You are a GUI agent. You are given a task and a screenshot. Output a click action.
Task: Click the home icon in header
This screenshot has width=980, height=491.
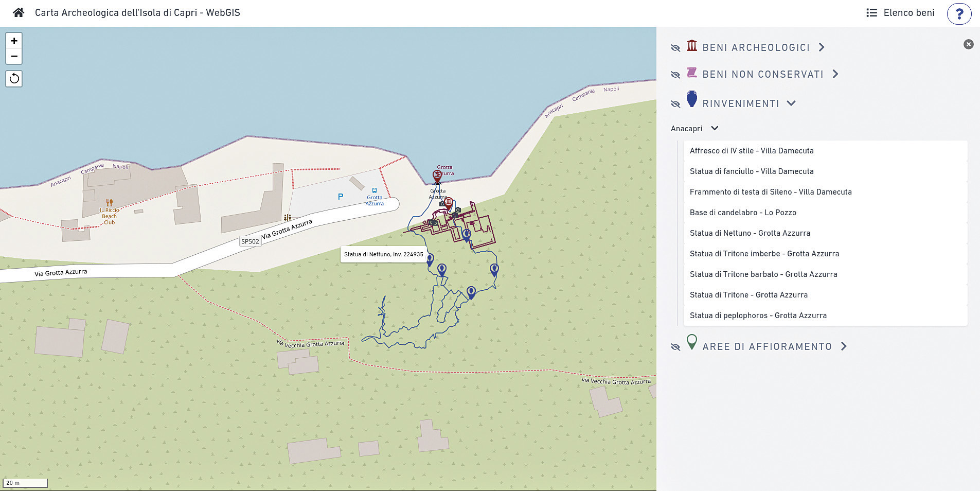click(19, 13)
